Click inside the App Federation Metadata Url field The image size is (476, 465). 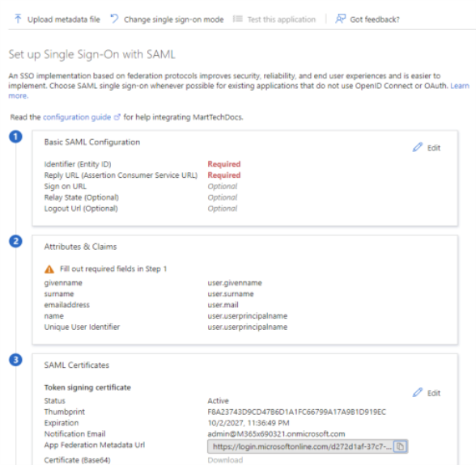click(300, 446)
